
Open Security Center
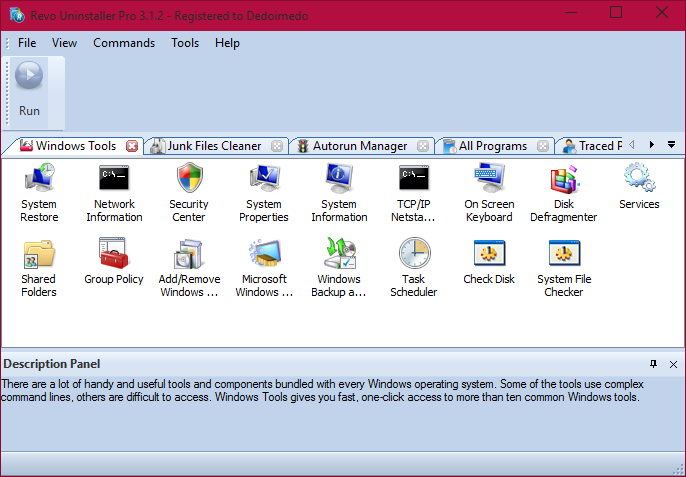point(189,193)
